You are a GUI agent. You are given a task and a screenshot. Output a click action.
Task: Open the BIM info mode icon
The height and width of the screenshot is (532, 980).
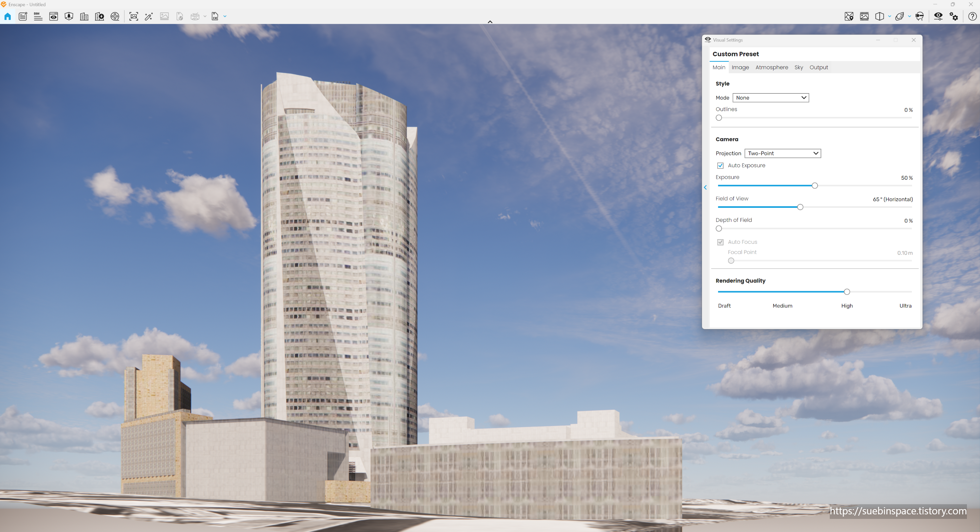click(x=38, y=16)
